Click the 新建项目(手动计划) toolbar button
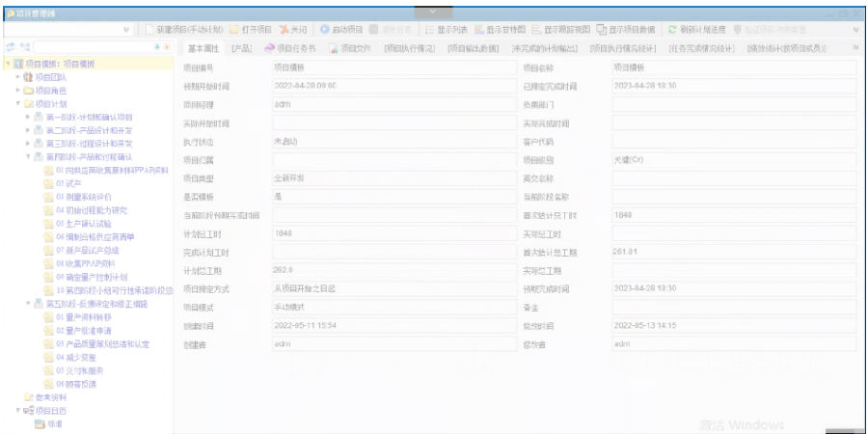 click(184, 29)
